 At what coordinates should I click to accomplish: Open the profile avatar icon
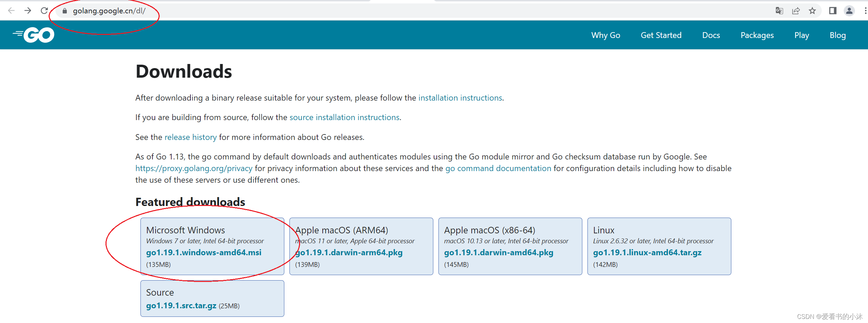click(849, 11)
